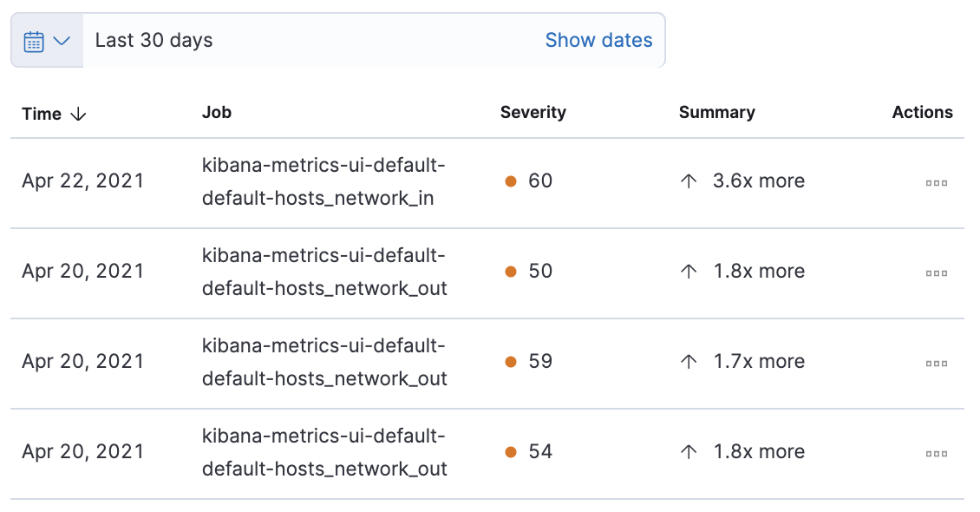Click the Last 30 days date range
The image size is (980, 512).
pos(154,40)
